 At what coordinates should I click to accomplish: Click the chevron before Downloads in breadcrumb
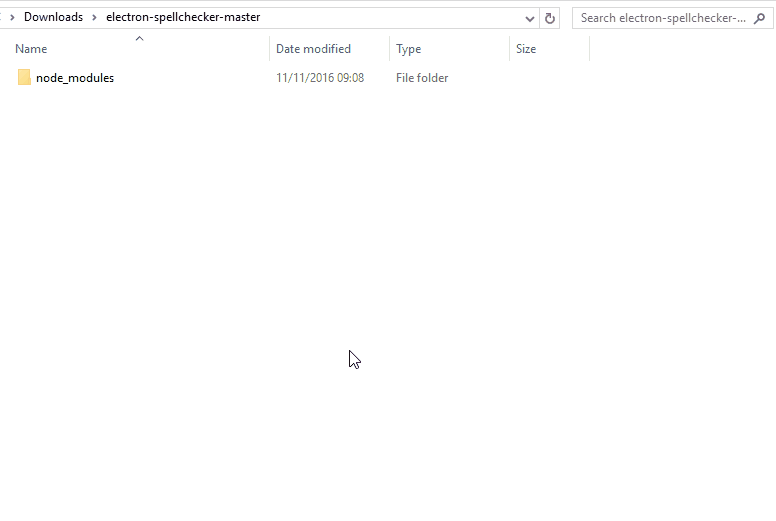(12, 17)
